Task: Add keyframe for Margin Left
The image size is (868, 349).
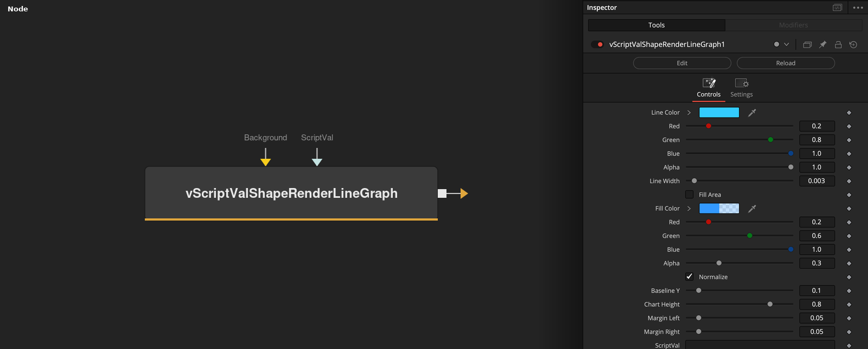Action: 849,319
